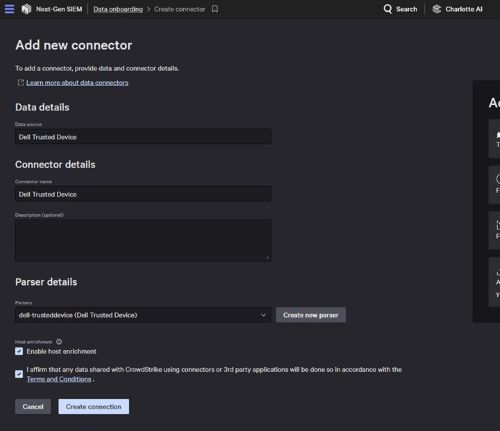Open the Terms and Conditions link
The height and width of the screenshot is (431, 500).
pyautogui.click(x=59, y=379)
